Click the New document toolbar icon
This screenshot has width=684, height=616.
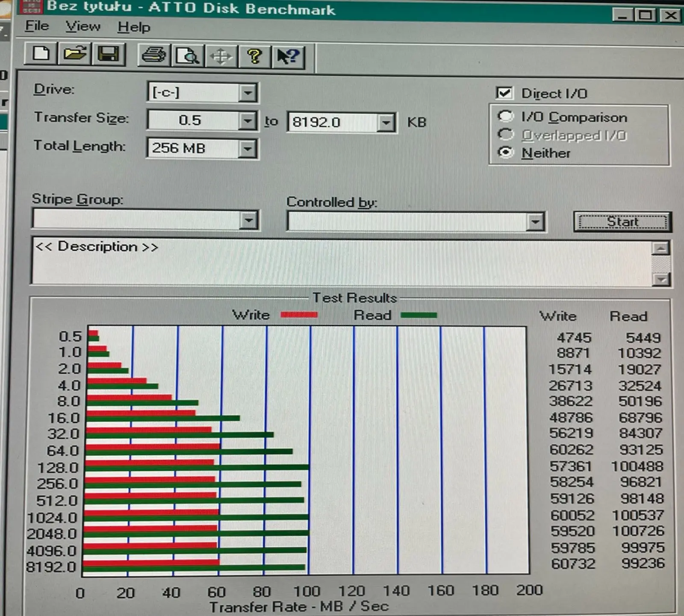click(41, 54)
